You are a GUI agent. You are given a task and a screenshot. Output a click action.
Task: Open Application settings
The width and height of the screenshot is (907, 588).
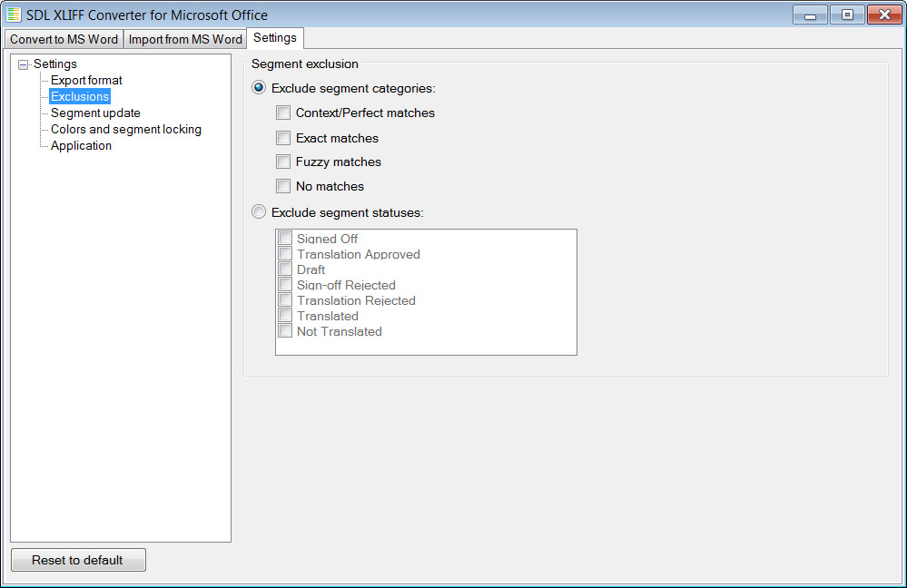coord(81,146)
